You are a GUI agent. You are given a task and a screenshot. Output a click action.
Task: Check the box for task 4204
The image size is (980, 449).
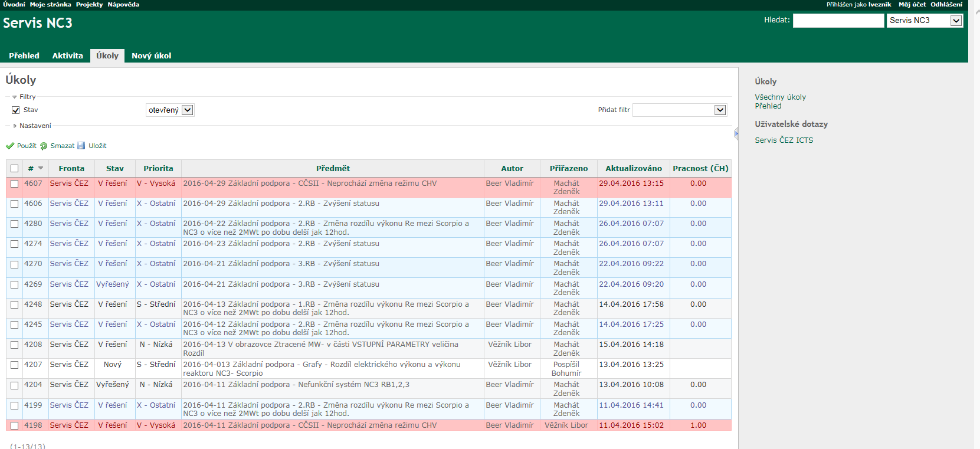click(x=15, y=385)
